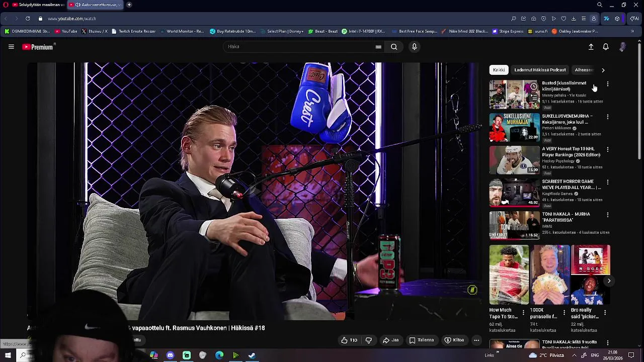Reload the page in browser
644x362 pixels.
coord(28,19)
